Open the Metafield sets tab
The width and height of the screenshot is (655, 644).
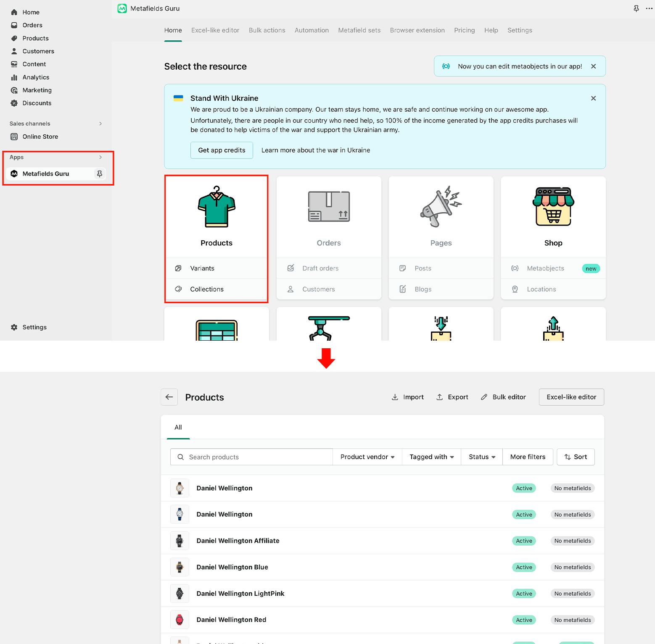click(359, 30)
